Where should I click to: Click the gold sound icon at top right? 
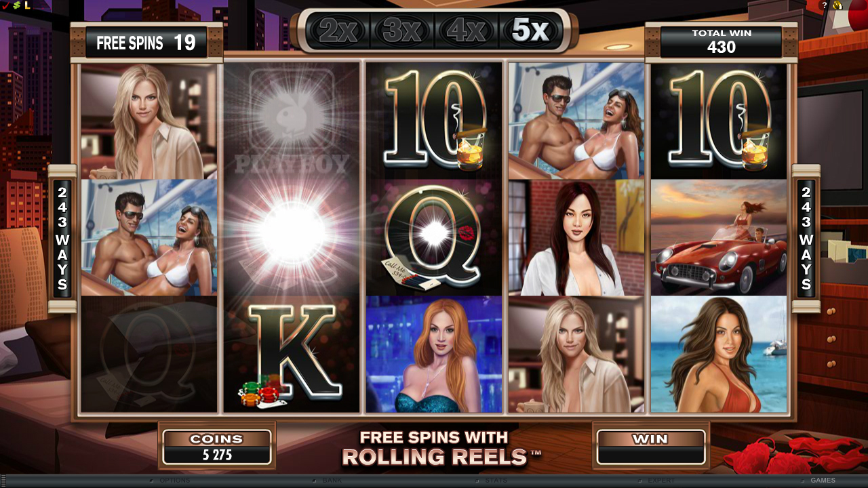[837, 5]
